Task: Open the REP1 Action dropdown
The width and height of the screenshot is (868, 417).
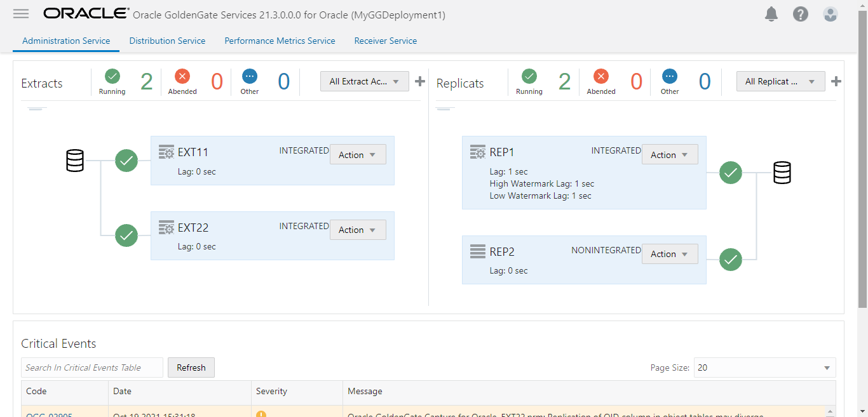Action: coord(670,155)
